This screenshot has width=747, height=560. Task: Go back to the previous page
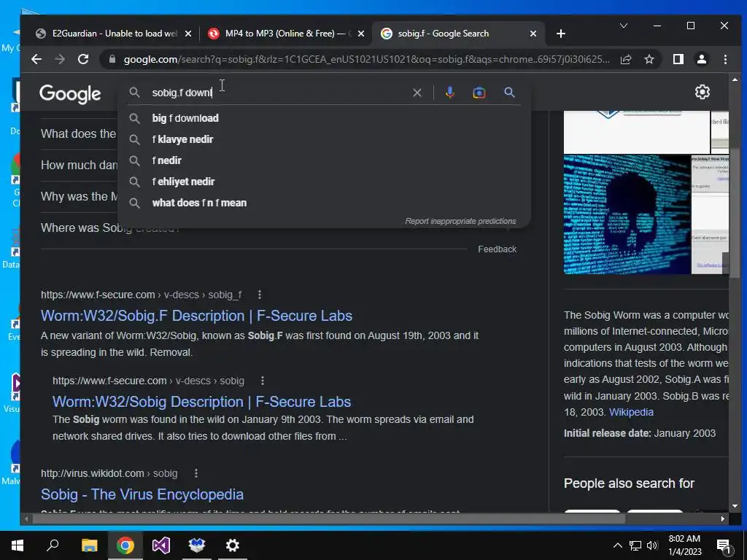(36, 59)
